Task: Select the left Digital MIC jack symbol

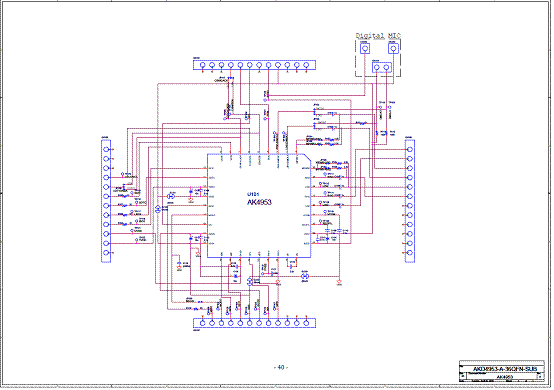Action: click(365, 48)
